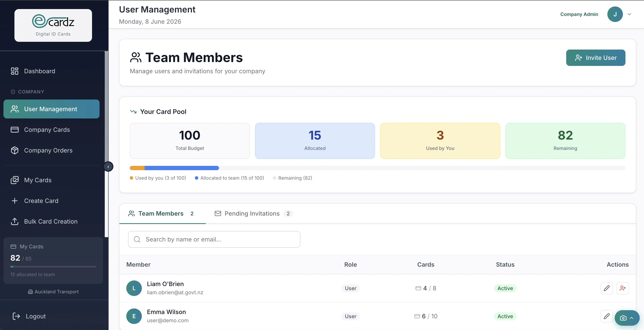The height and width of the screenshot is (330, 644).
Task: Remove Liam O'Brien with red user icon
Action: (x=622, y=288)
